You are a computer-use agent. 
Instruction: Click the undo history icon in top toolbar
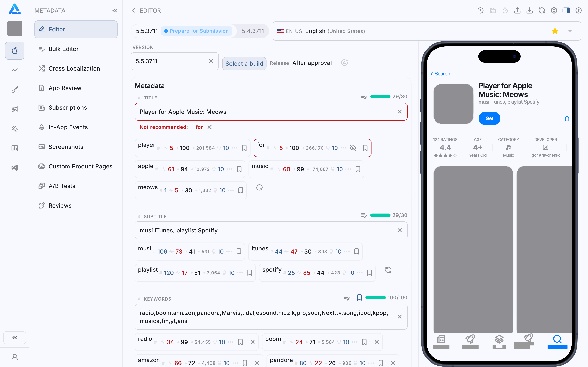pos(480,10)
